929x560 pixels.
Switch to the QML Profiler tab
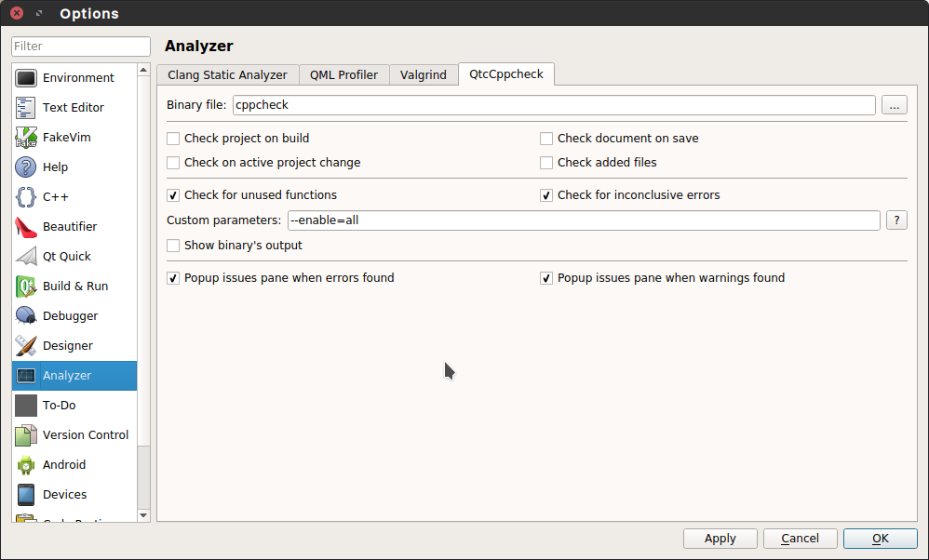tap(343, 75)
